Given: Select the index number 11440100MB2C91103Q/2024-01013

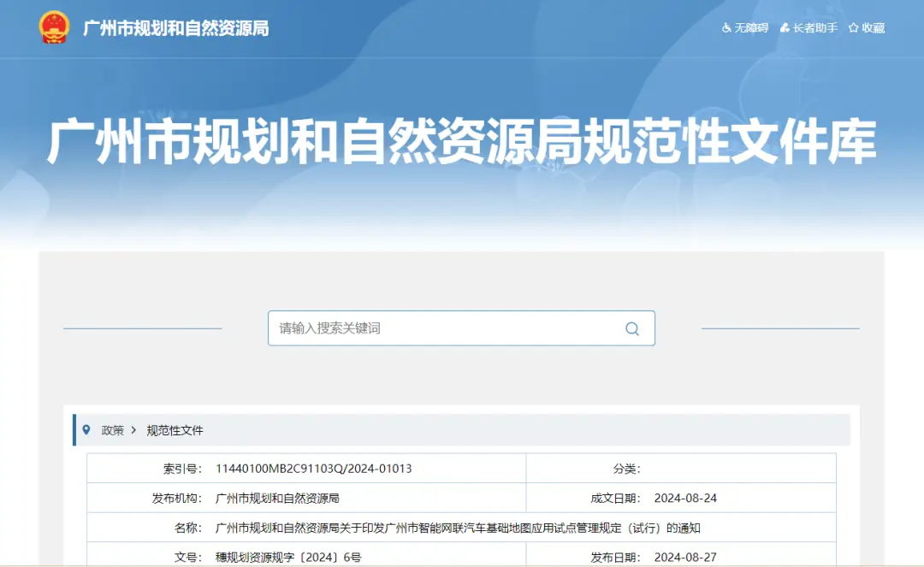Looking at the screenshot, I should click(x=313, y=469).
